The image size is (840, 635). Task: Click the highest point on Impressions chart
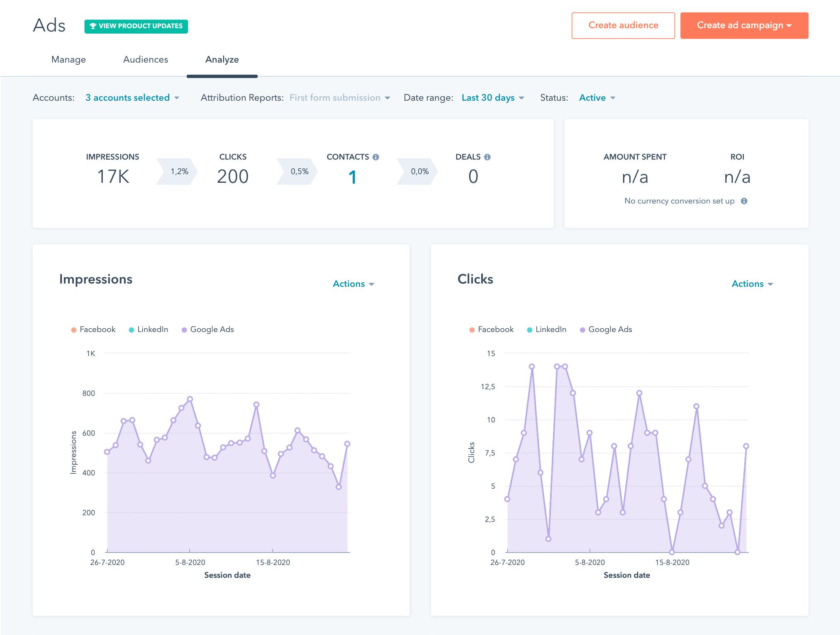click(x=190, y=399)
